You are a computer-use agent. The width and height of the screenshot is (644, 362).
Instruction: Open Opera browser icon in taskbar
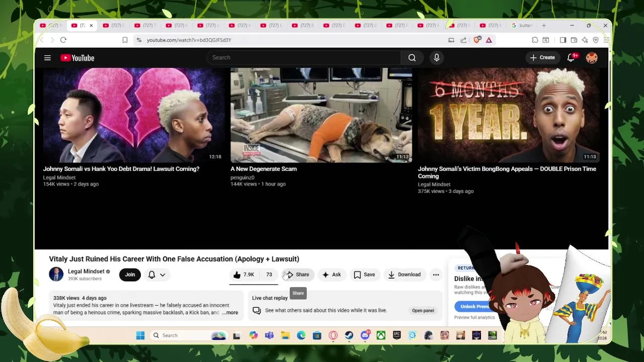(333, 335)
